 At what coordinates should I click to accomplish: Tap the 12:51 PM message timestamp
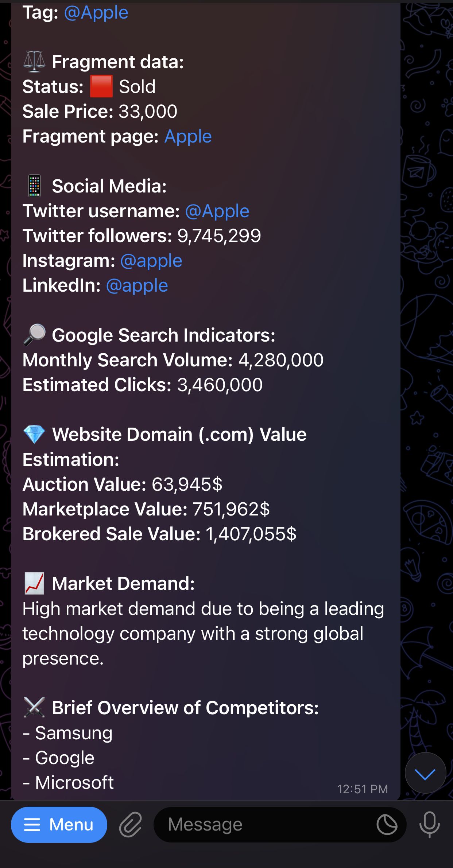point(363,789)
